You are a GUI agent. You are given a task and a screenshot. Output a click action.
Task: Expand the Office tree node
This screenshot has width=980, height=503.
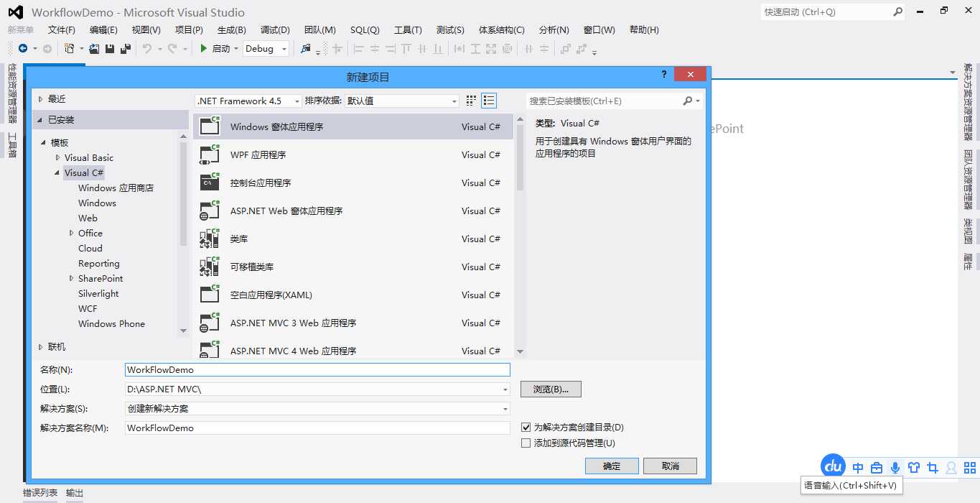tap(71, 233)
